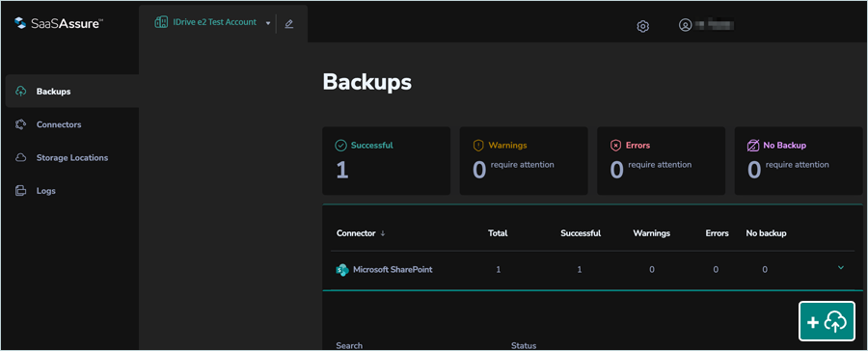Image resolution: width=868 pixels, height=351 pixels.
Task: Open the Backups sidebar item
Action: click(x=72, y=92)
